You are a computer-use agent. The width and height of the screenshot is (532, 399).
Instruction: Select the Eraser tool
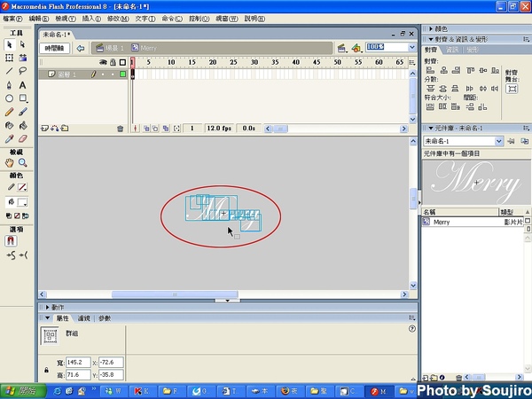point(23,139)
